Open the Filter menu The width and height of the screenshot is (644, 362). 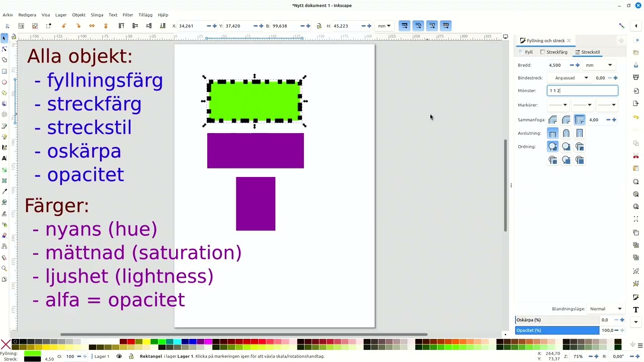pos(128,15)
